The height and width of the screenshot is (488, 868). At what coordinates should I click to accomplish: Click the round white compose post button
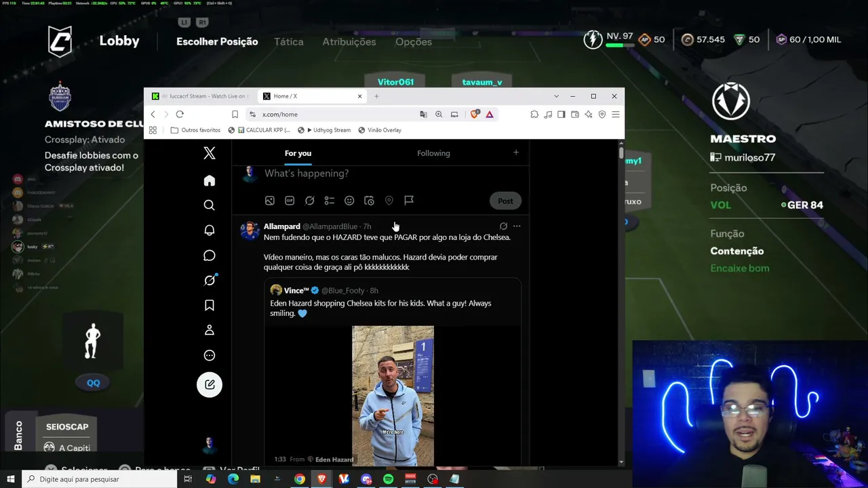pyautogui.click(x=210, y=384)
